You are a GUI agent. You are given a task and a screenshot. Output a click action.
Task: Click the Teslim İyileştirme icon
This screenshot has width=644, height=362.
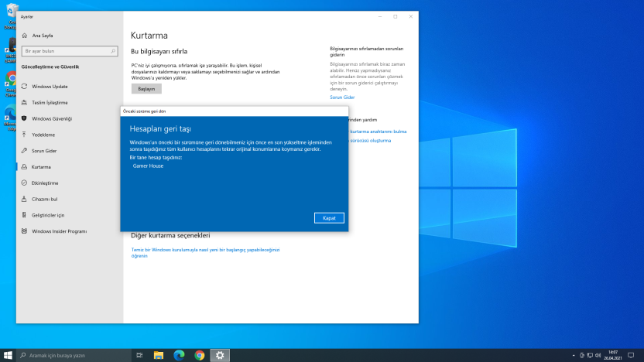(24, 103)
